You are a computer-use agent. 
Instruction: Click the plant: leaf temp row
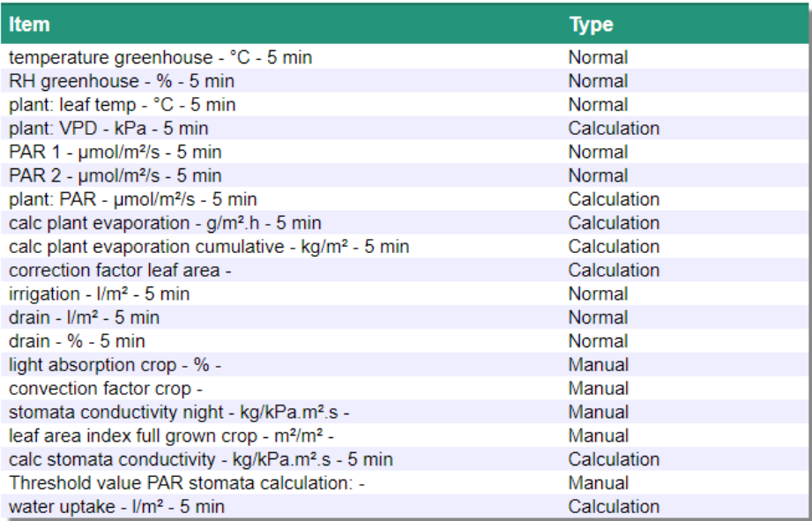pos(123,105)
